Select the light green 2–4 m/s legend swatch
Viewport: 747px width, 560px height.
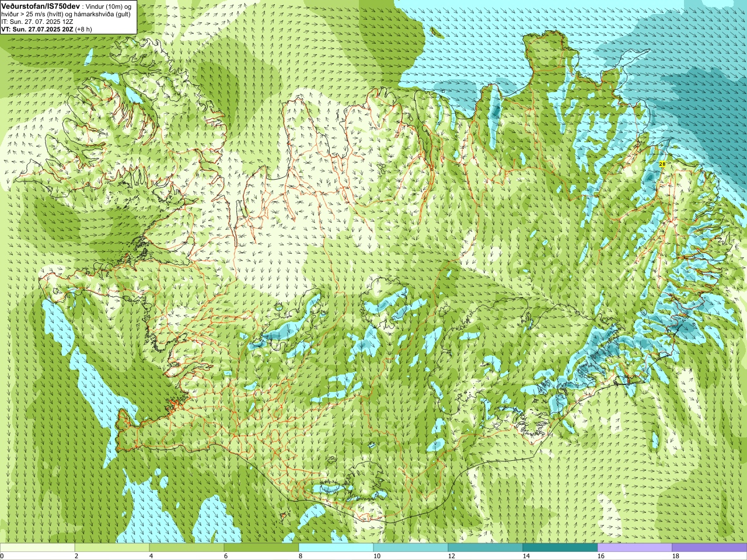(112, 548)
